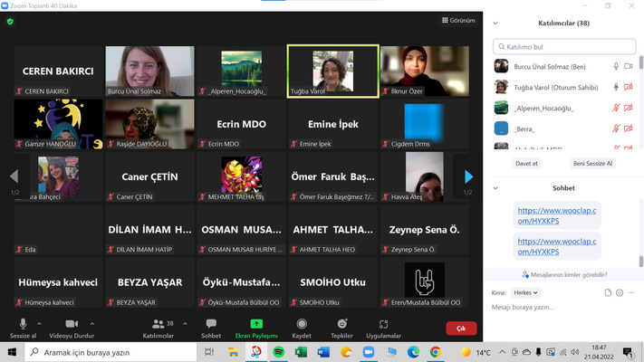This screenshot has height=362, width=644.
Task: Toggle _Berra_ muted mic icon in list
Action: [616, 129]
